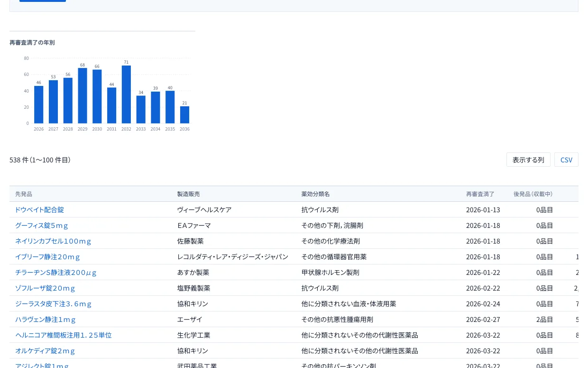Click the 2026-02-24 date cell
This screenshot has height=368, width=588.
(483, 303)
